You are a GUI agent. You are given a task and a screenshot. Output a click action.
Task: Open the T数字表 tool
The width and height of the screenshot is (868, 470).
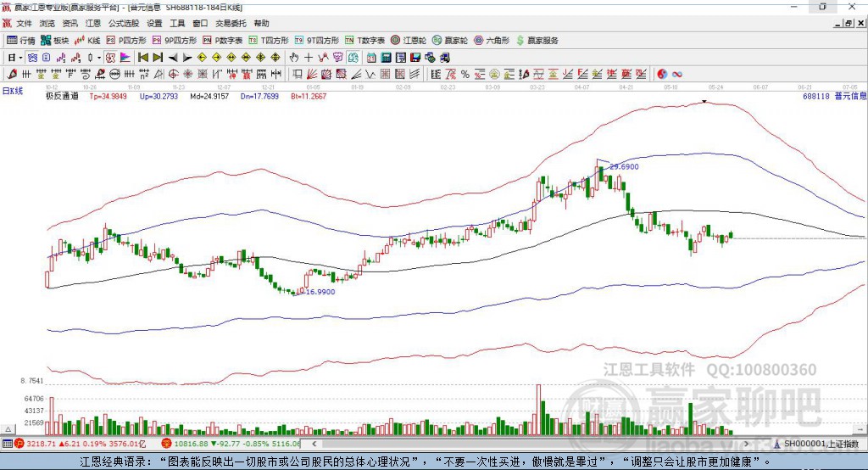364,41
